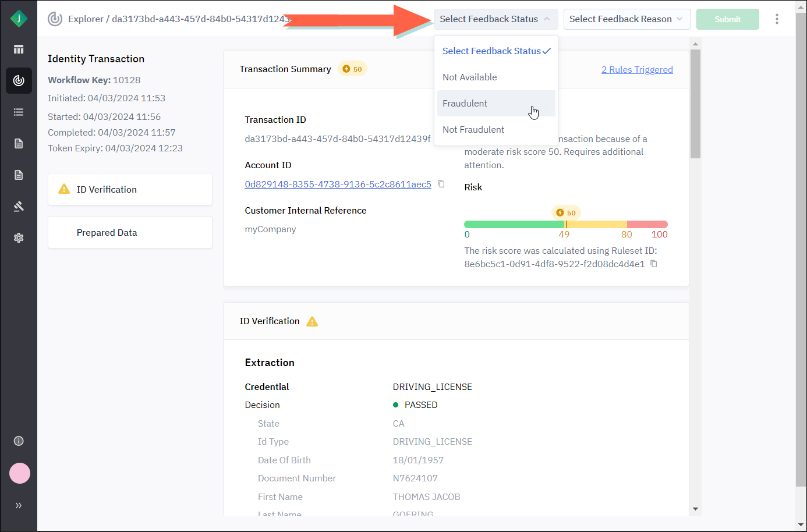Expand the sidebar with double chevron
Image resolution: width=807 pixels, height=532 pixels.
19,505
